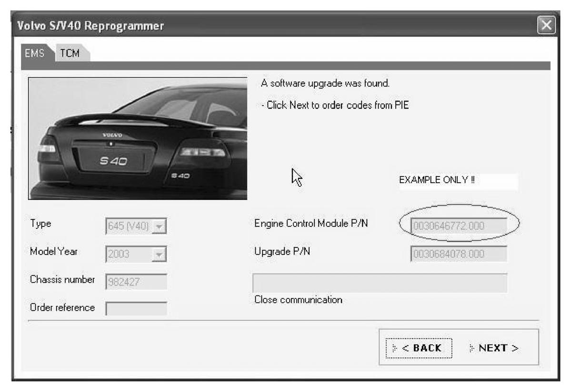
Task: Focus the Order reference input field
Action: [x=136, y=309]
